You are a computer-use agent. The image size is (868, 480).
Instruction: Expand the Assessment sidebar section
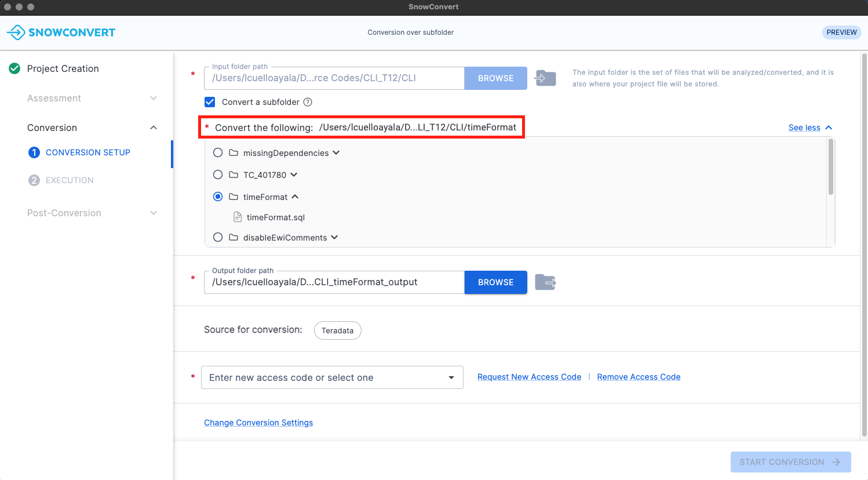pyautogui.click(x=154, y=98)
